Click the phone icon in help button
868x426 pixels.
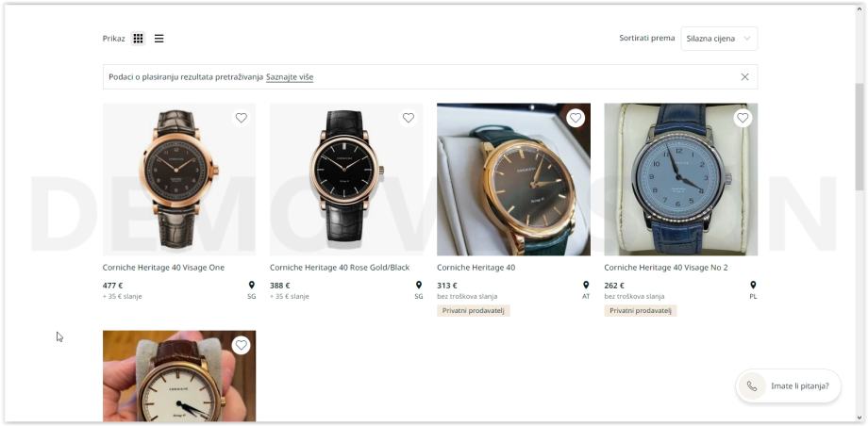(x=752, y=385)
